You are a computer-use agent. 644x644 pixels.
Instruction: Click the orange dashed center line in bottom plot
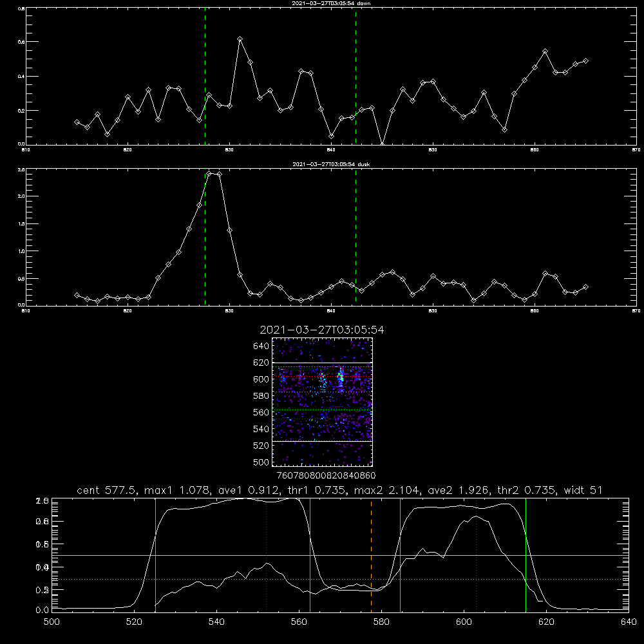[372, 555]
